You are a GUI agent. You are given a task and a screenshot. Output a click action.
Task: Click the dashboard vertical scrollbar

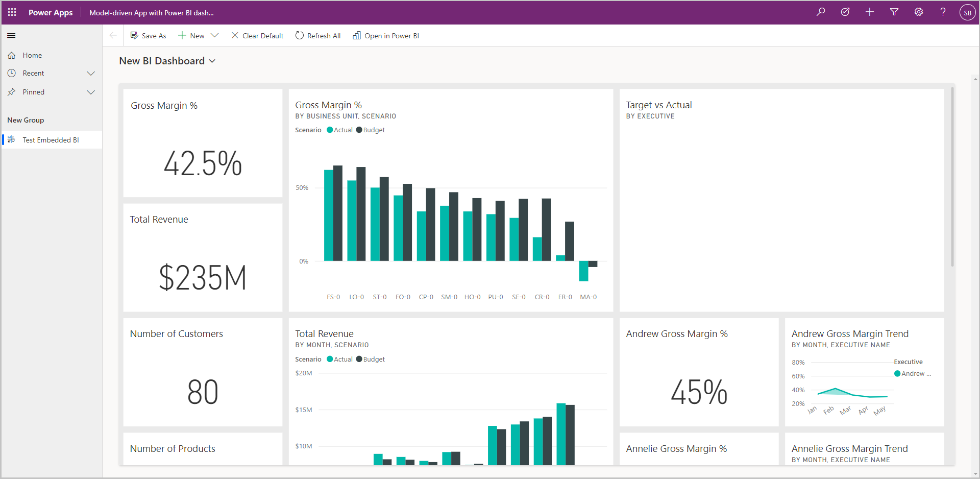point(952,177)
